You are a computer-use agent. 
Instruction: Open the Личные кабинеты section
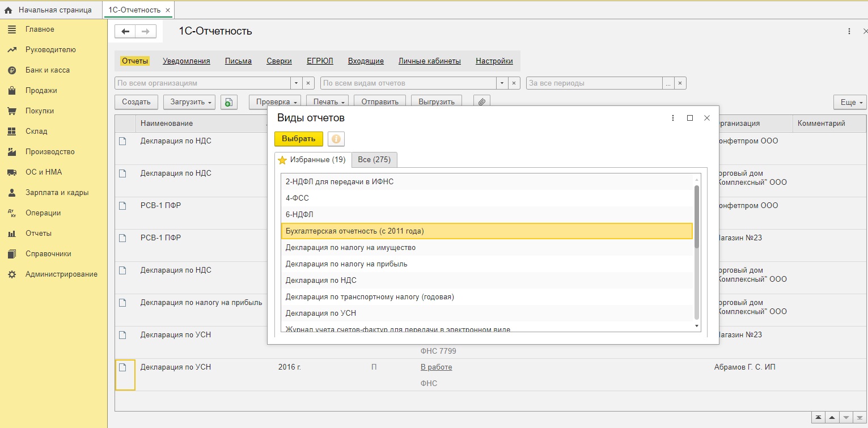430,61
